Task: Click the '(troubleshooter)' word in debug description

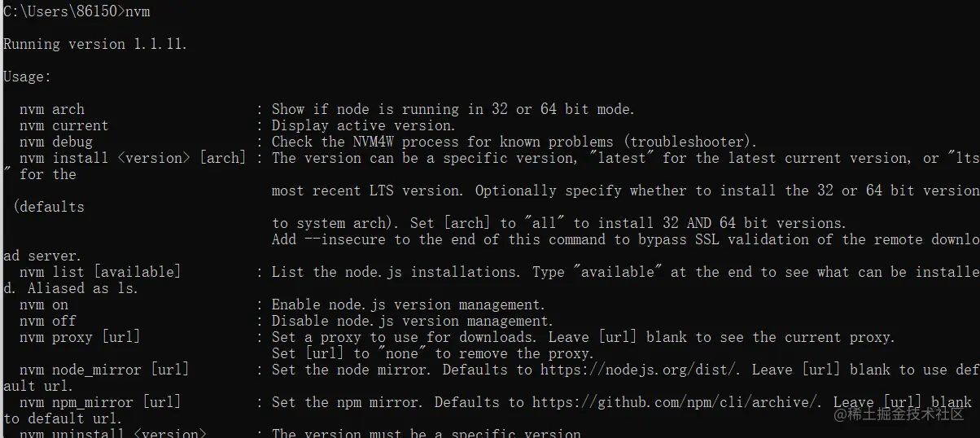Action: click(x=693, y=142)
